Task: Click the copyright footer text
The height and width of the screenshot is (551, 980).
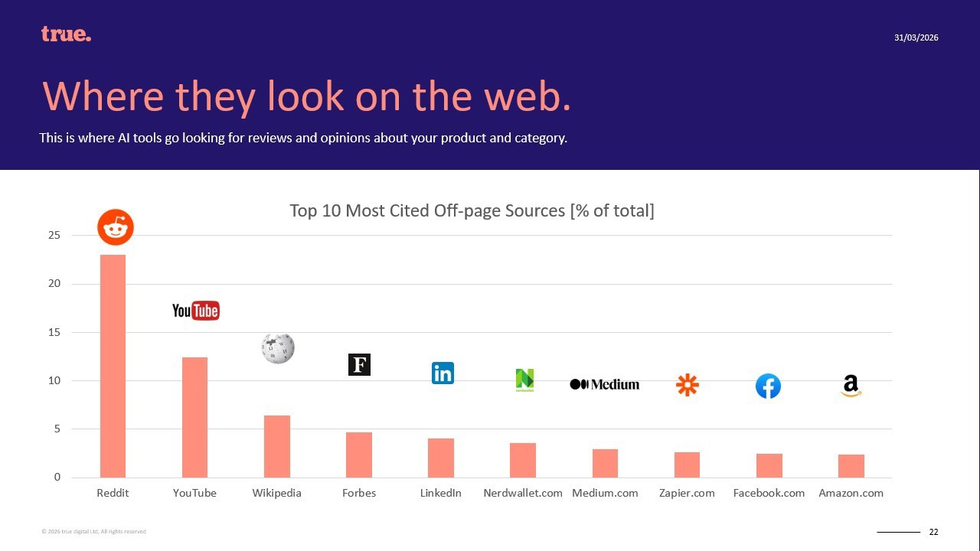Action: click(x=93, y=531)
